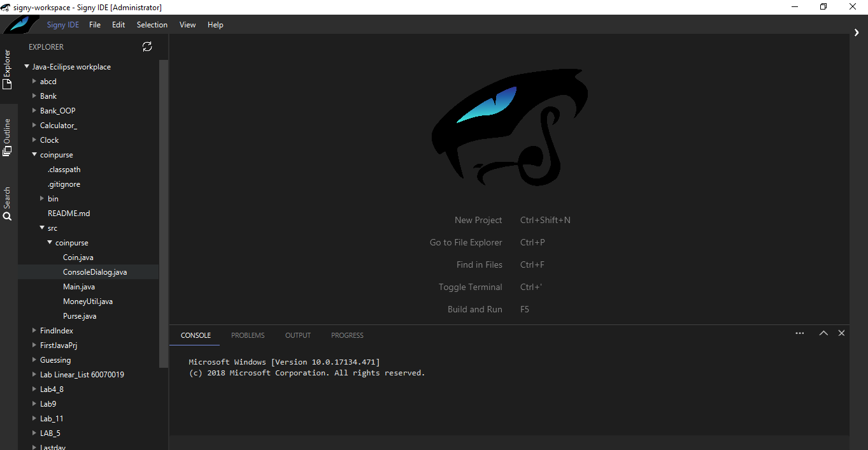Expand the Guessing folder
868x450 pixels.
[34, 359]
